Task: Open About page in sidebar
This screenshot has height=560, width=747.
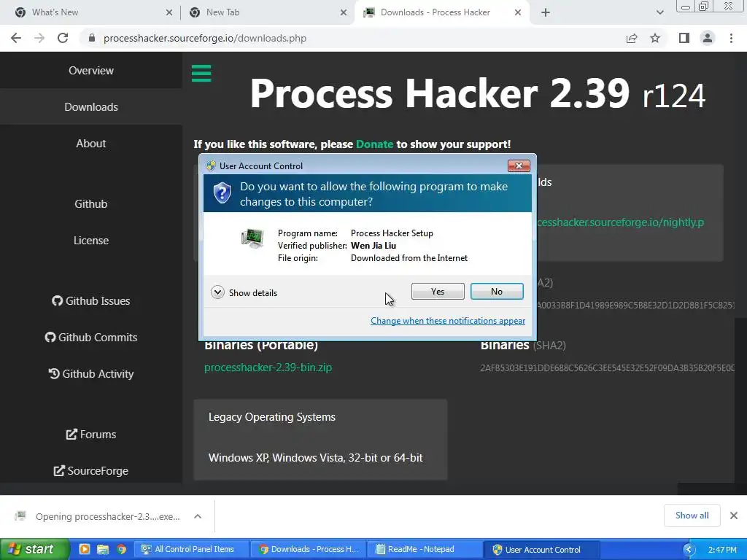Action: tap(91, 144)
